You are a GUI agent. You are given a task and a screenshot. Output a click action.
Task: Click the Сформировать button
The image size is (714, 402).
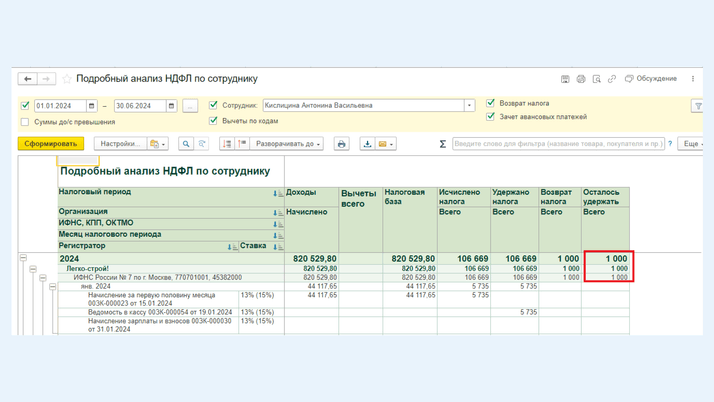[51, 144]
